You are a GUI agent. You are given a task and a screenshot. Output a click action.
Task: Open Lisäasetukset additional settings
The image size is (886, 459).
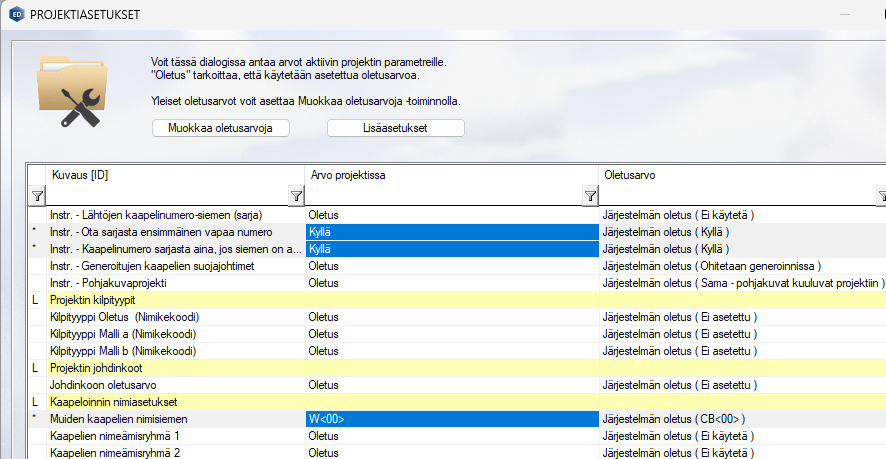coord(396,128)
